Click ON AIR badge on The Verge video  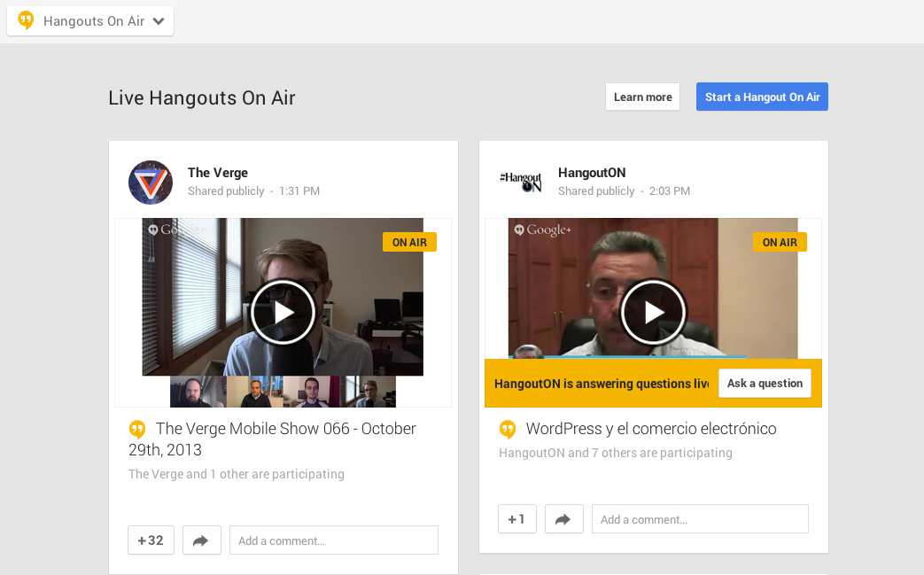pos(409,242)
